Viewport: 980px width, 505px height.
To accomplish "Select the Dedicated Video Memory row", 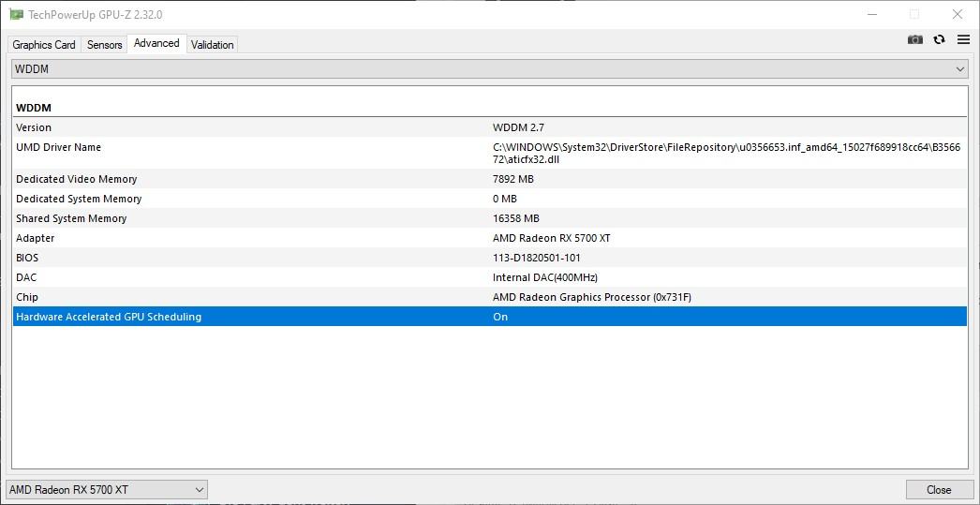I will (490, 179).
